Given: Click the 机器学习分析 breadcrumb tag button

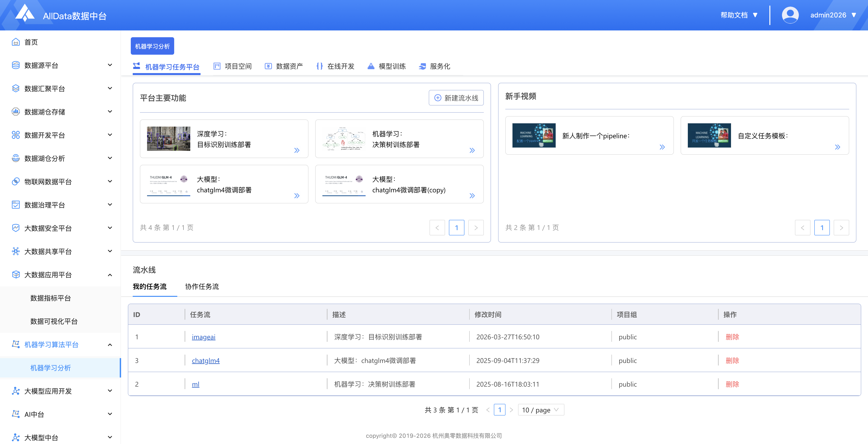Looking at the screenshot, I should 152,46.
